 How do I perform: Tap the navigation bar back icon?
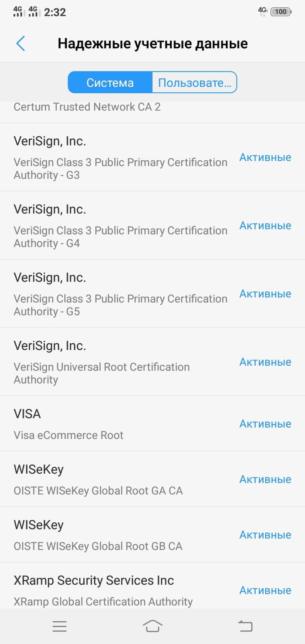245,627
